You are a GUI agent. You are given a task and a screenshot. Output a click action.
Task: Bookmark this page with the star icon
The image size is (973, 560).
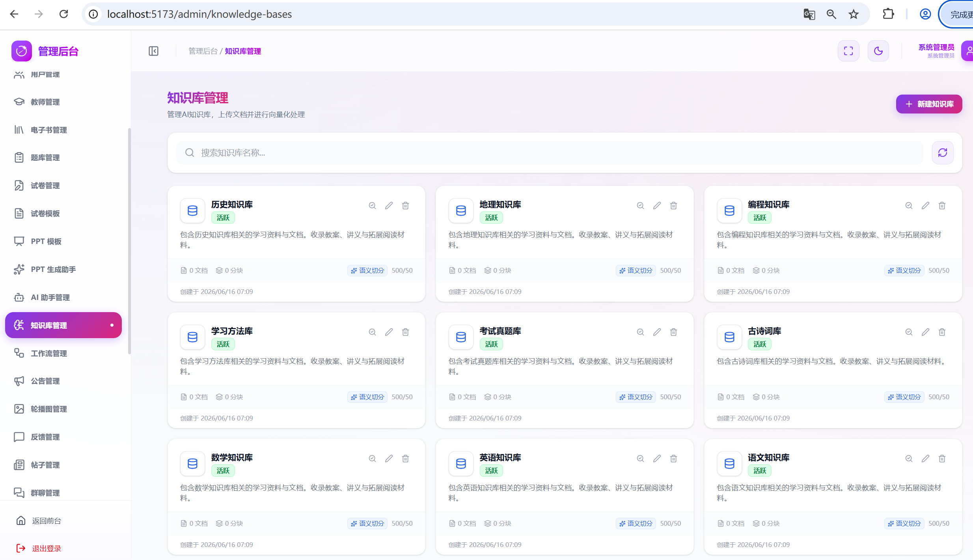[854, 14]
